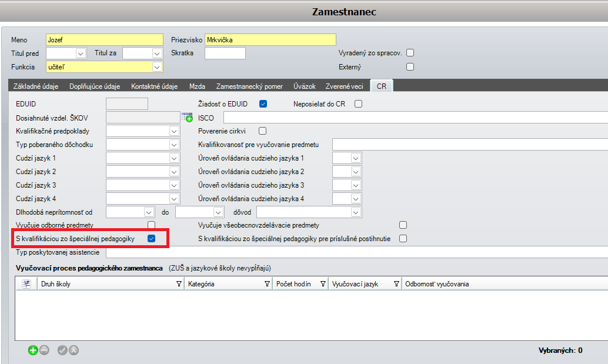Open filter on Druh školy column
Viewport: 608px width, 364px height.
click(x=179, y=284)
